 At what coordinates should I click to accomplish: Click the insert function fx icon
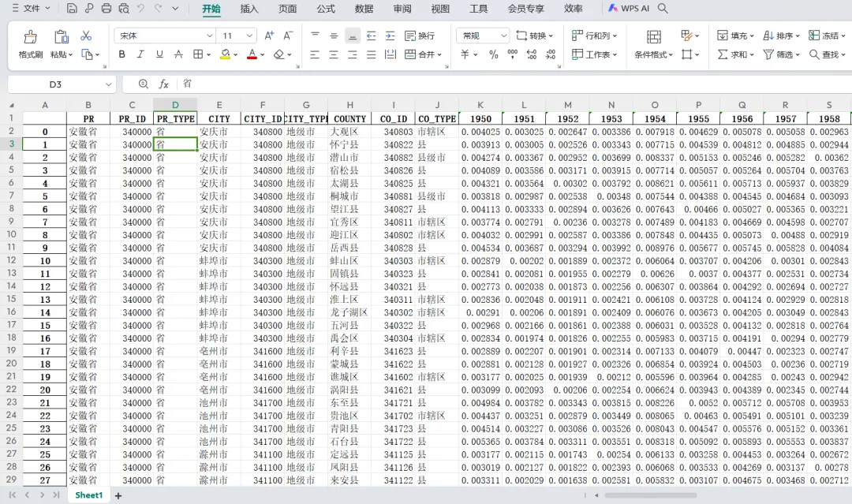tap(164, 84)
